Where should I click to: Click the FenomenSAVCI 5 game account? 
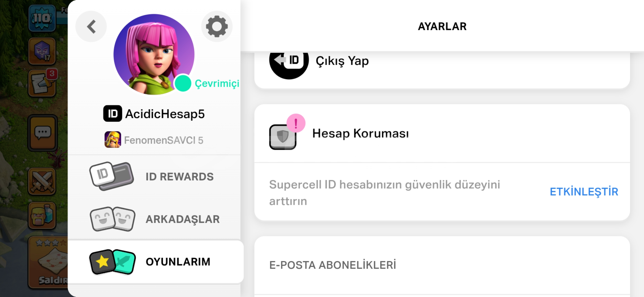[154, 140]
